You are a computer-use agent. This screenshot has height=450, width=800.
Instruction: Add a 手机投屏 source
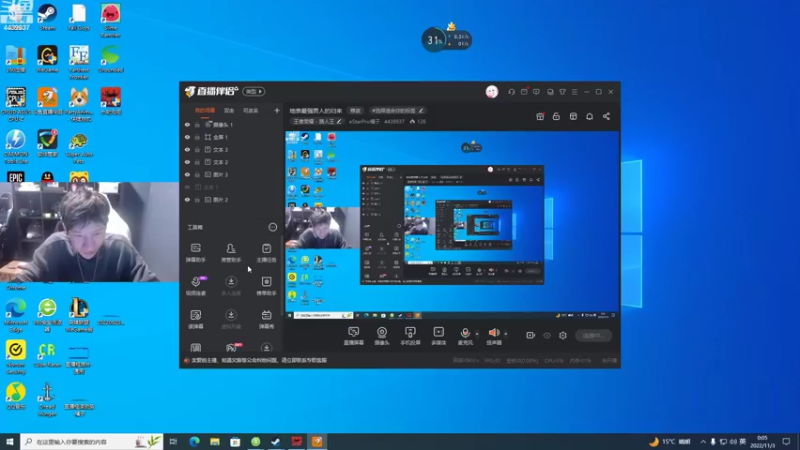point(410,336)
